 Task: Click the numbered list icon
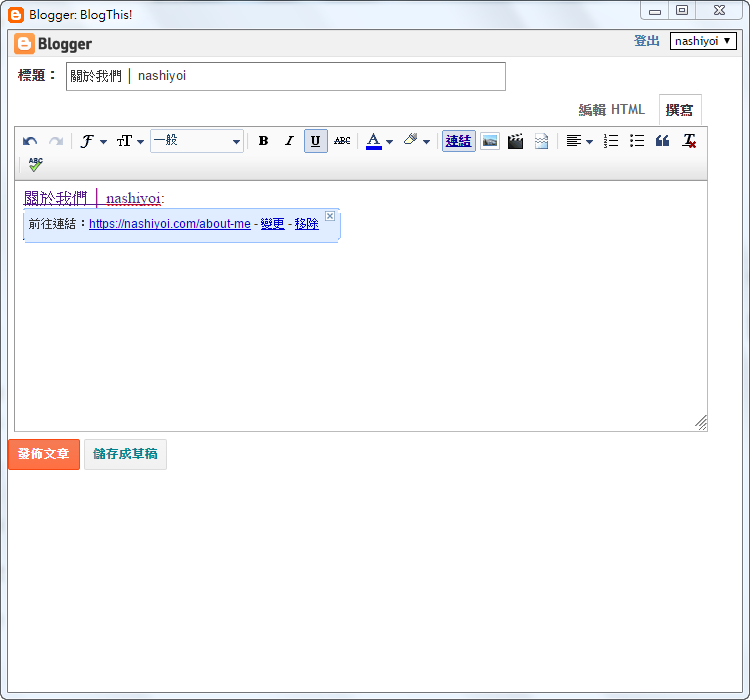pos(611,141)
